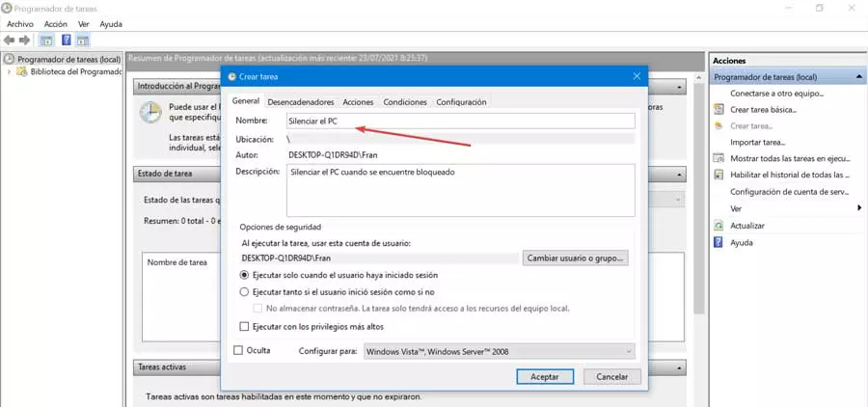Select the General tab

click(246, 101)
